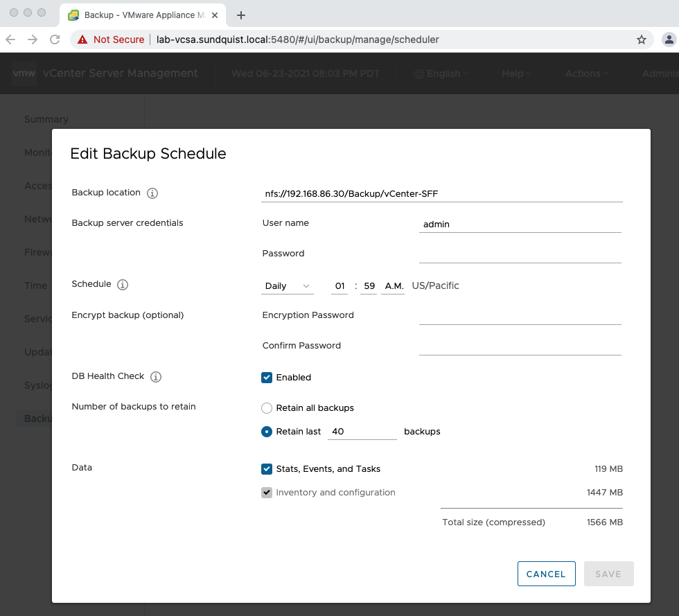Open the Help dropdown menu

pyautogui.click(x=516, y=73)
